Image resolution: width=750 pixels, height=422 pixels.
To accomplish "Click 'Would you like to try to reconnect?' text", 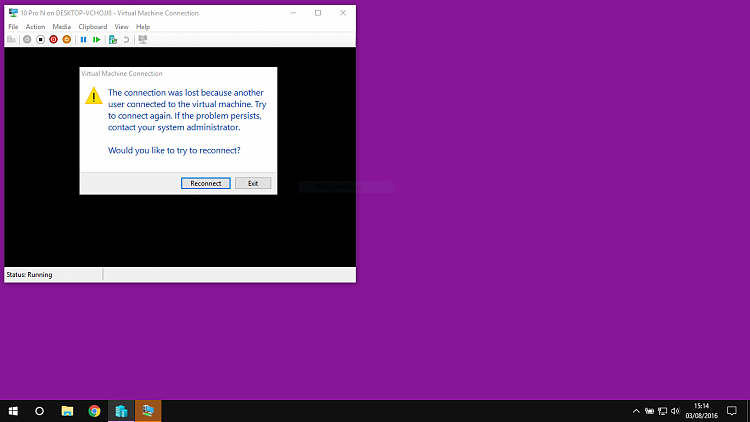I will pos(174,150).
